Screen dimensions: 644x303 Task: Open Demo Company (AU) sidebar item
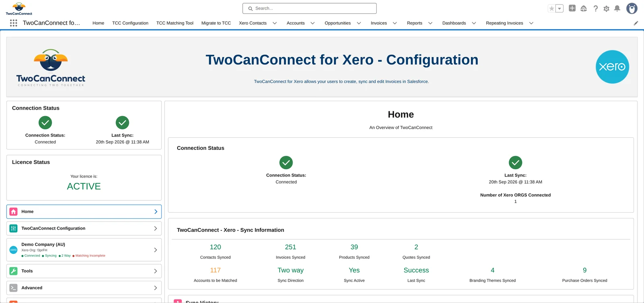click(x=84, y=250)
